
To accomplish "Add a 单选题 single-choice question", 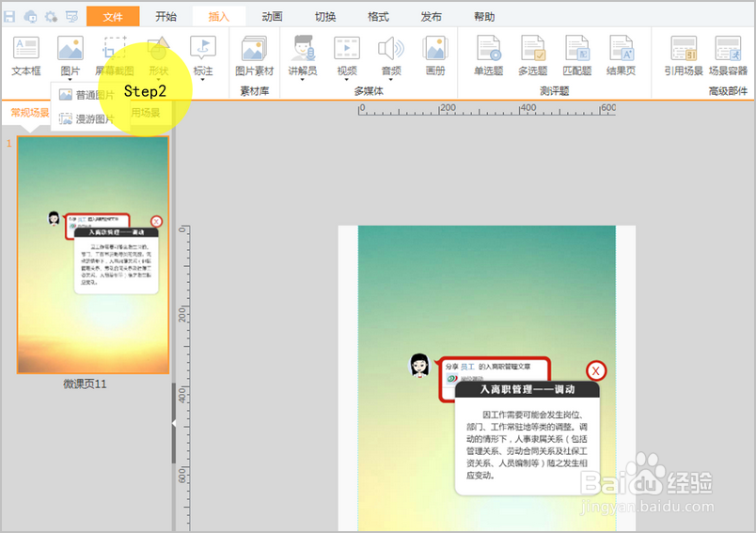I will point(488,55).
